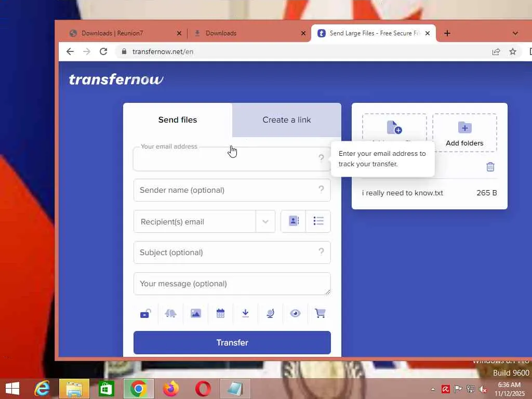Click the help question mark for email address
Viewport: 532px width, 399px height.
[321, 158]
